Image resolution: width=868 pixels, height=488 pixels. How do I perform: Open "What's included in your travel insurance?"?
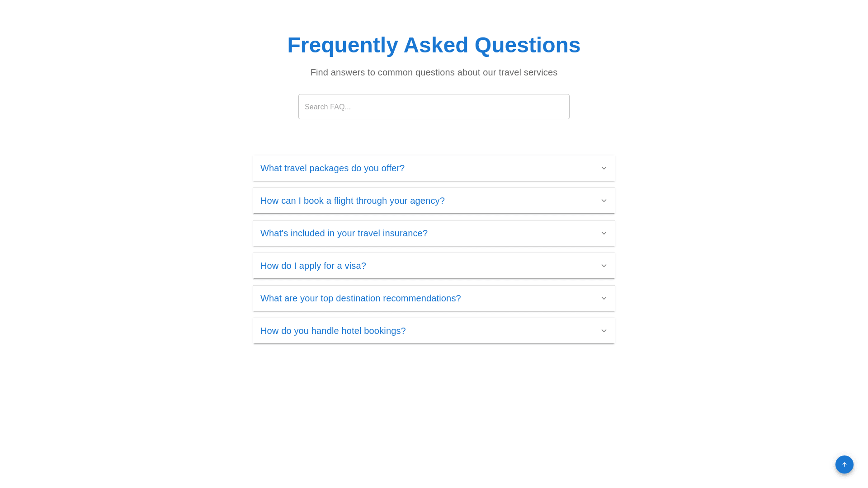tap(344, 233)
